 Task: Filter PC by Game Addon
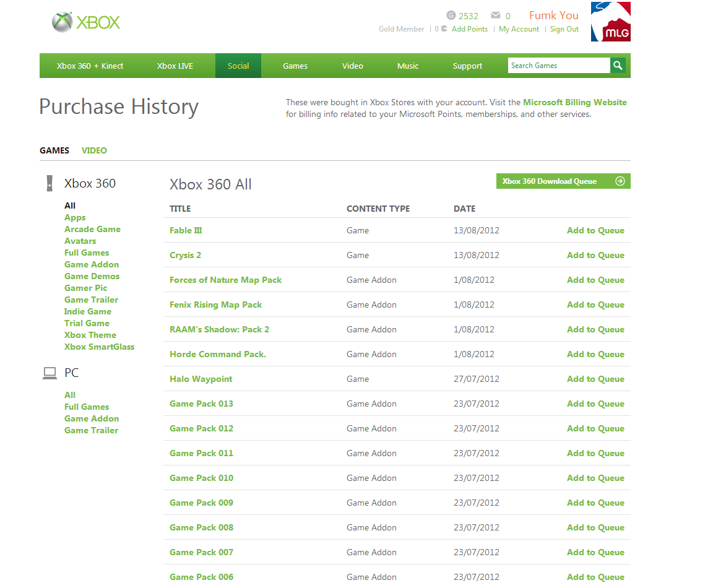pyautogui.click(x=92, y=418)
